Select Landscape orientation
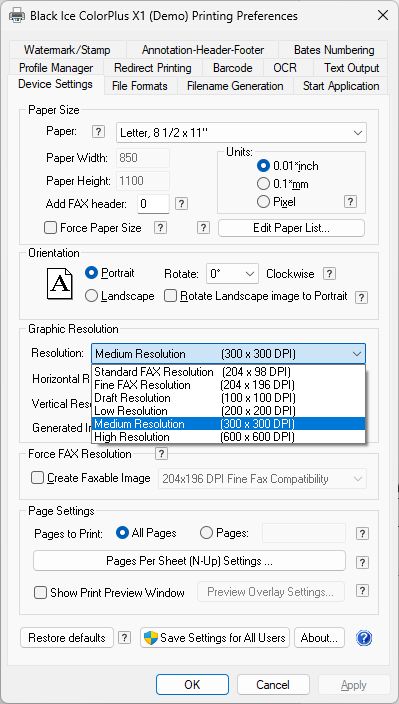399x704 pixels. 91,296
